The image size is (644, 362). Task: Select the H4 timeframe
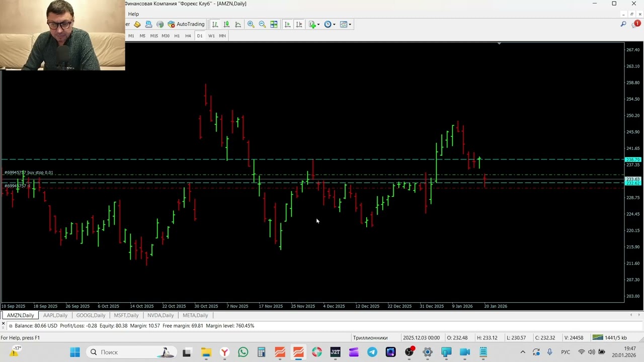pyautogui.click(x=188, y=36)
